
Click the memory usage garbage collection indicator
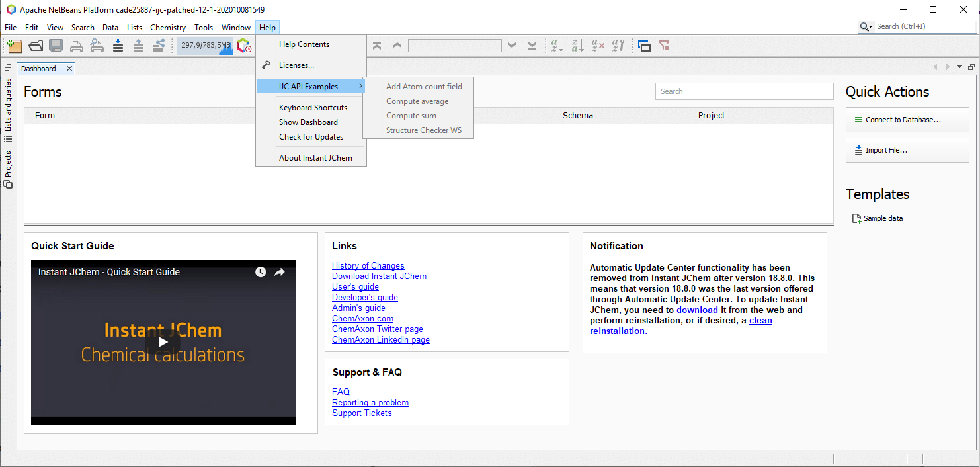pos(206,46)
